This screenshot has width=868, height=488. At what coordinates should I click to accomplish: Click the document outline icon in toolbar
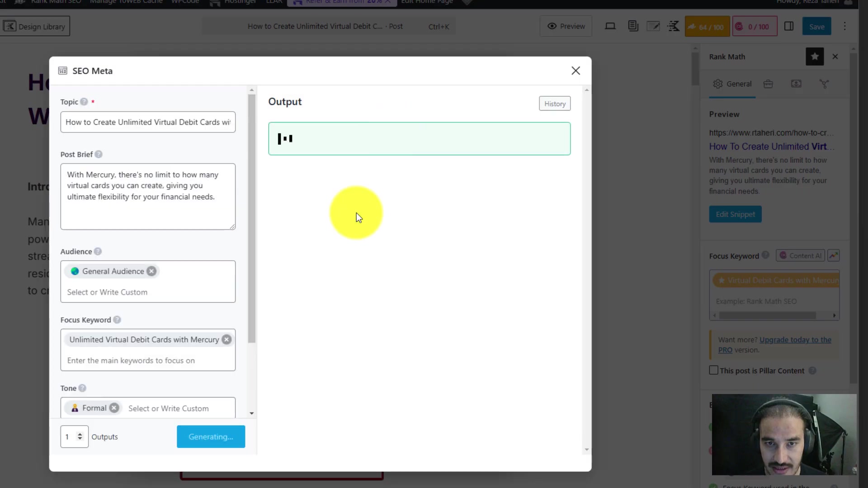[x=633, y=26]
